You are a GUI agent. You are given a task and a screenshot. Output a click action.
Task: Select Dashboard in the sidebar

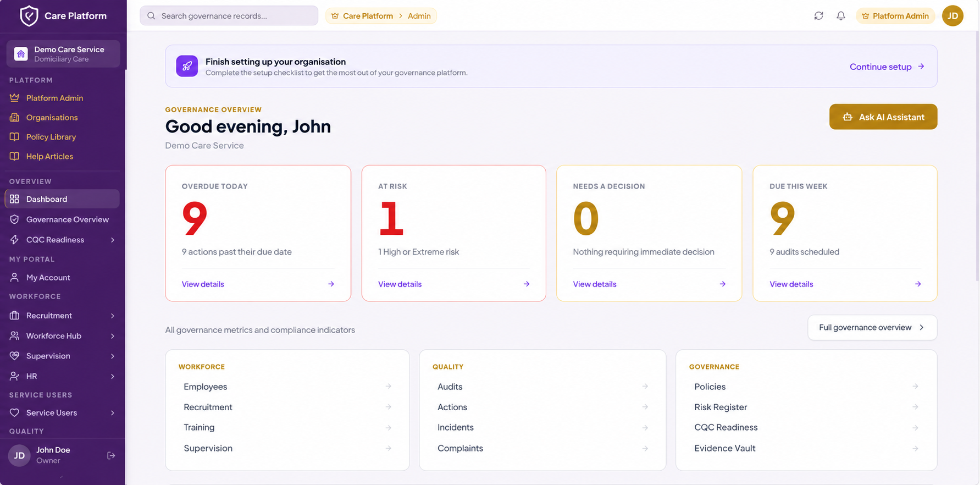pyautogui.click(x=62, y=199)
